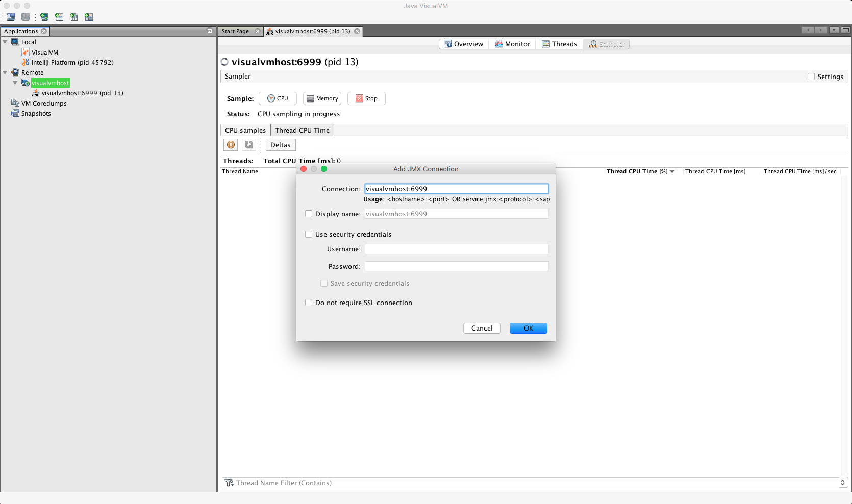This screenshot has width=852, height=504.
Task: Close the Start Page tab
Action: click(258, 31)
